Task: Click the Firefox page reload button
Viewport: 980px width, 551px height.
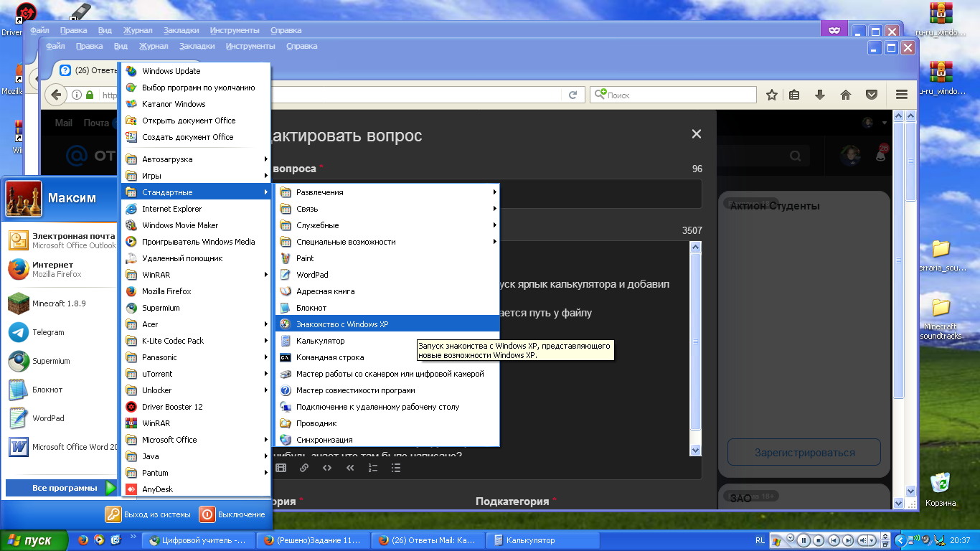Action: [573, 95]
